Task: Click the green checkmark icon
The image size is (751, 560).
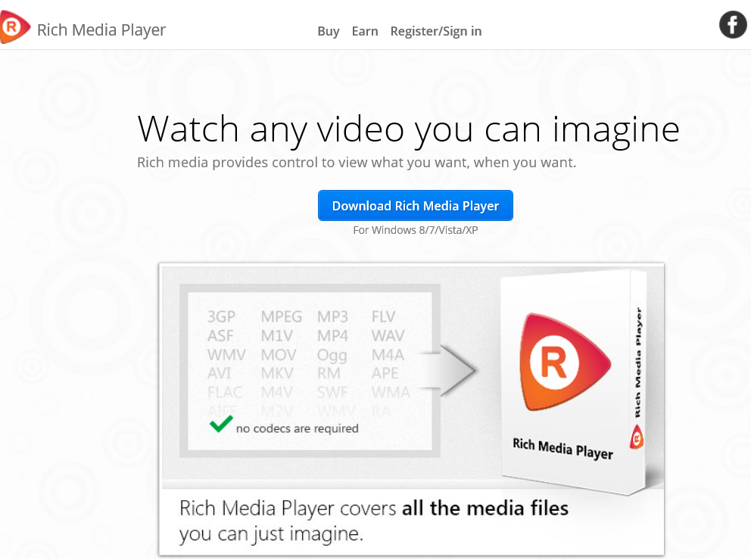Action: [x=221, y=424]
